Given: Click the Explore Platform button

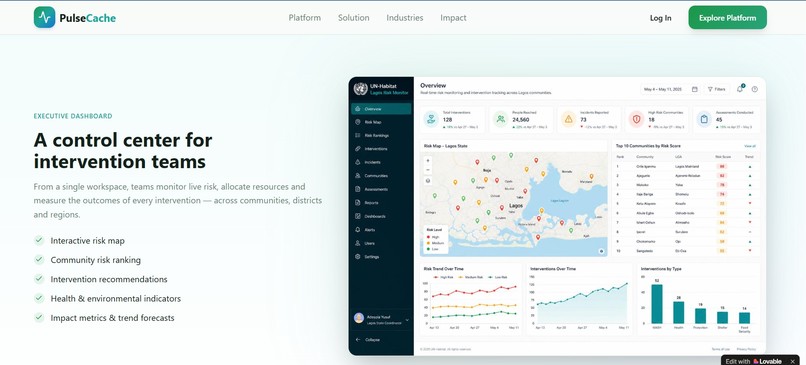Looking at the screenshot, I should coord(727,17).
